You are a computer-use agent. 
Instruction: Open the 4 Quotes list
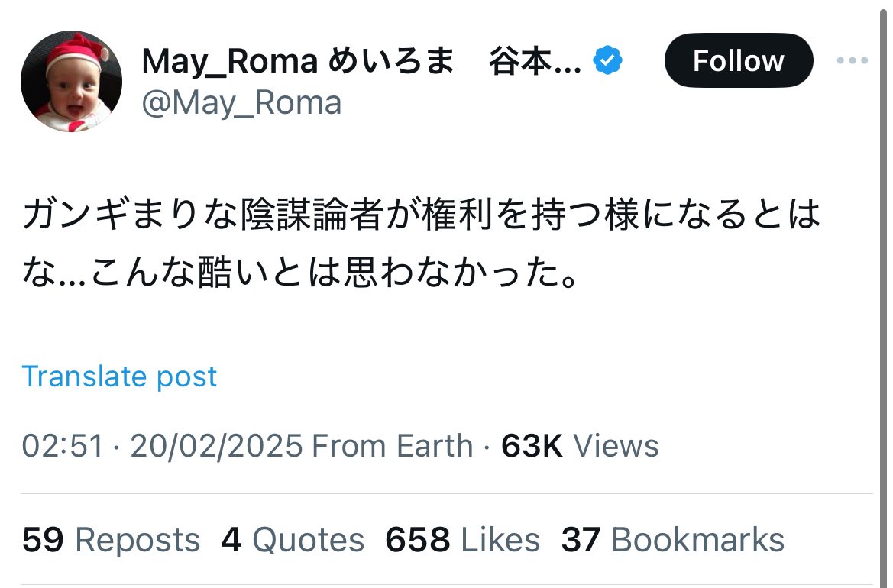pyautogui.click(x=293, y=539)
